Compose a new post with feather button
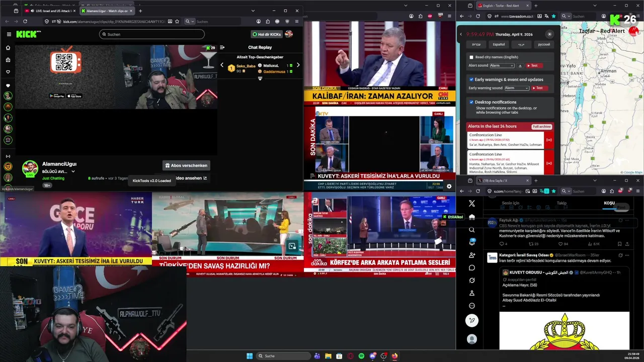Image resolution: width=644 pixels, height=362 pixels. [471, 320]
